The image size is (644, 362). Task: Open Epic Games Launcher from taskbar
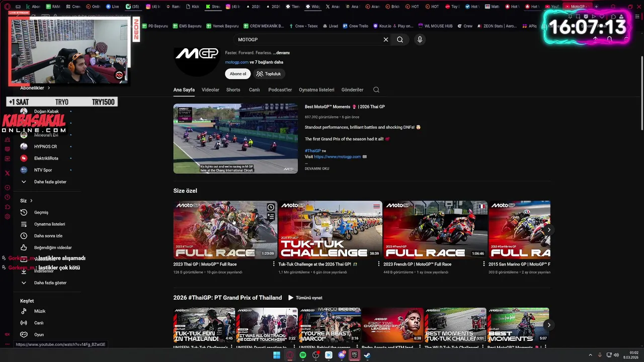tap(355, 355)
